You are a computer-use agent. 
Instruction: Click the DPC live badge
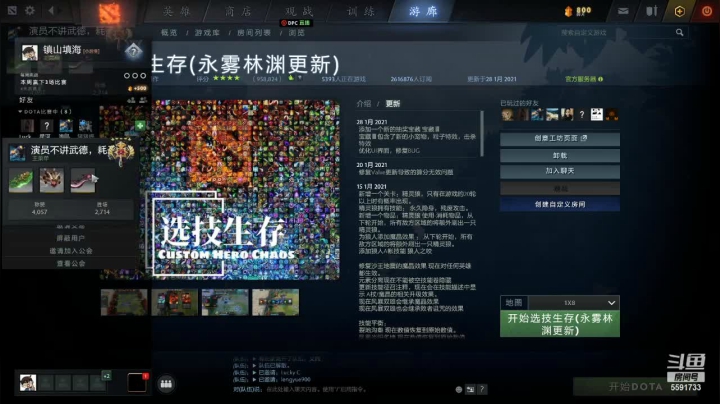[296, 23]
